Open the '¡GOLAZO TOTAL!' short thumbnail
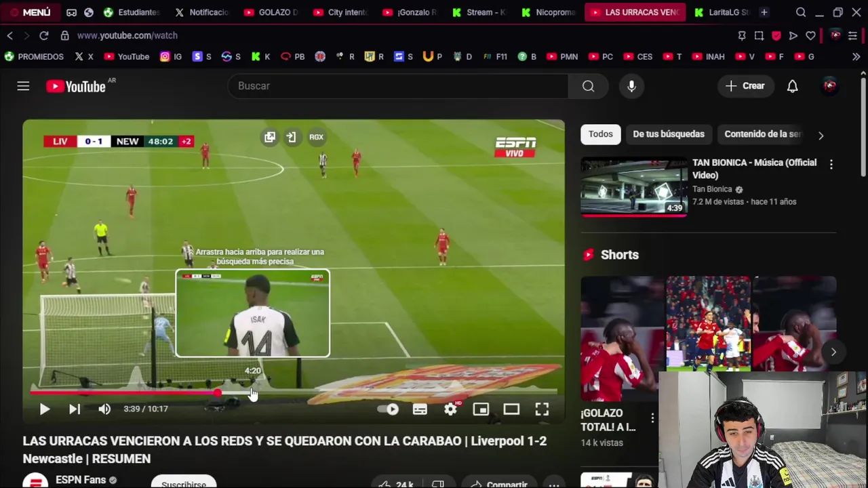868x488 pixels. (620, 339)
